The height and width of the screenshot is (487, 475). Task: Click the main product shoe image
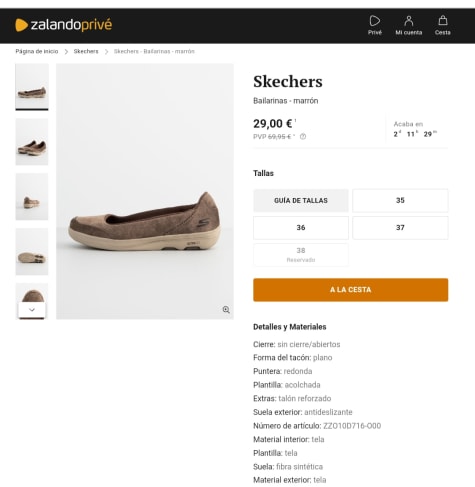tap(145, 191)
